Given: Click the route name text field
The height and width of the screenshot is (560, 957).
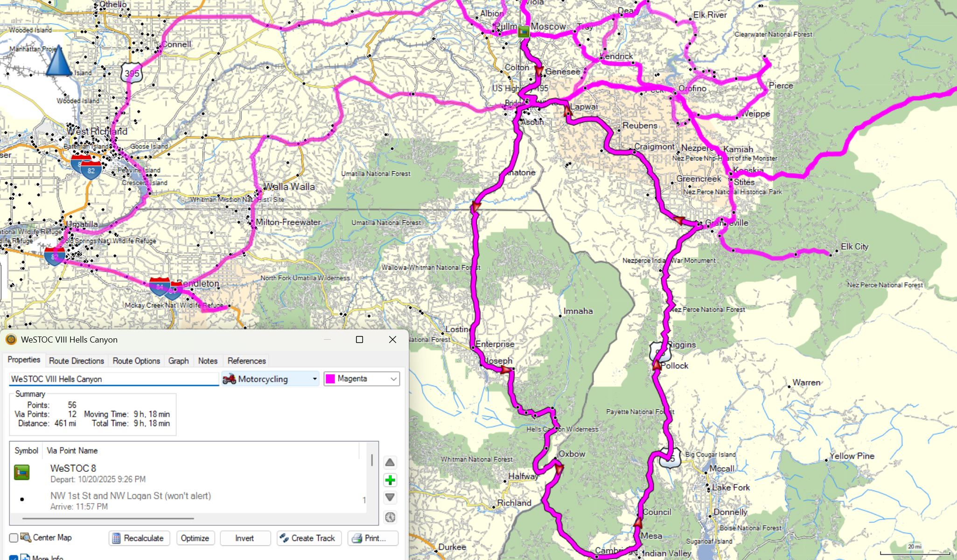Looking at the screenshot, I should click(113, 379).
